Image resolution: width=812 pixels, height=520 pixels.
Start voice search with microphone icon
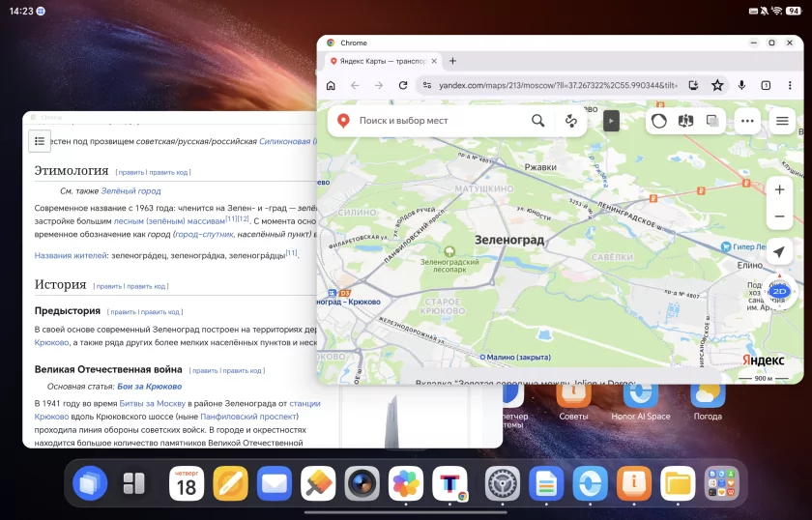click(x=741, y=85)
